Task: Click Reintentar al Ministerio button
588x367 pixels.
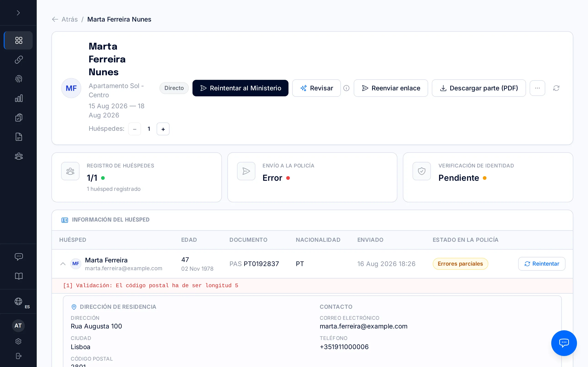Action: point(240,88)
